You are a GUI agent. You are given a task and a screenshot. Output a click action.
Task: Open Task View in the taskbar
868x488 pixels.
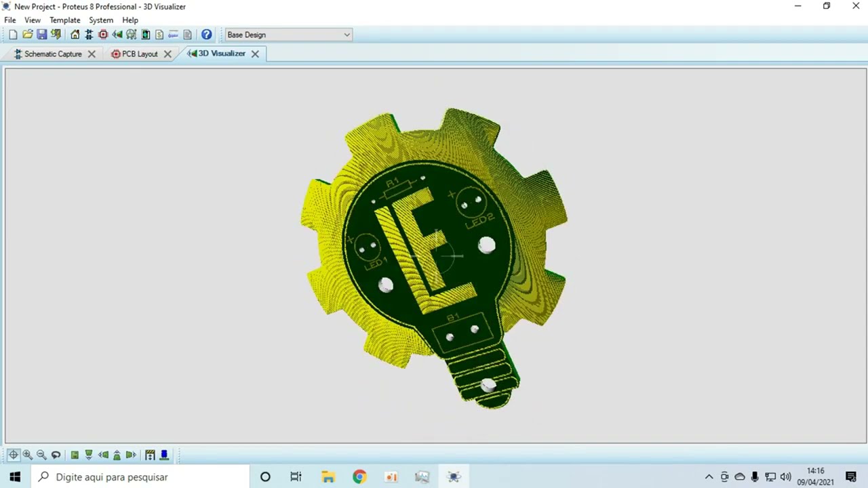(x=296, y=476)
